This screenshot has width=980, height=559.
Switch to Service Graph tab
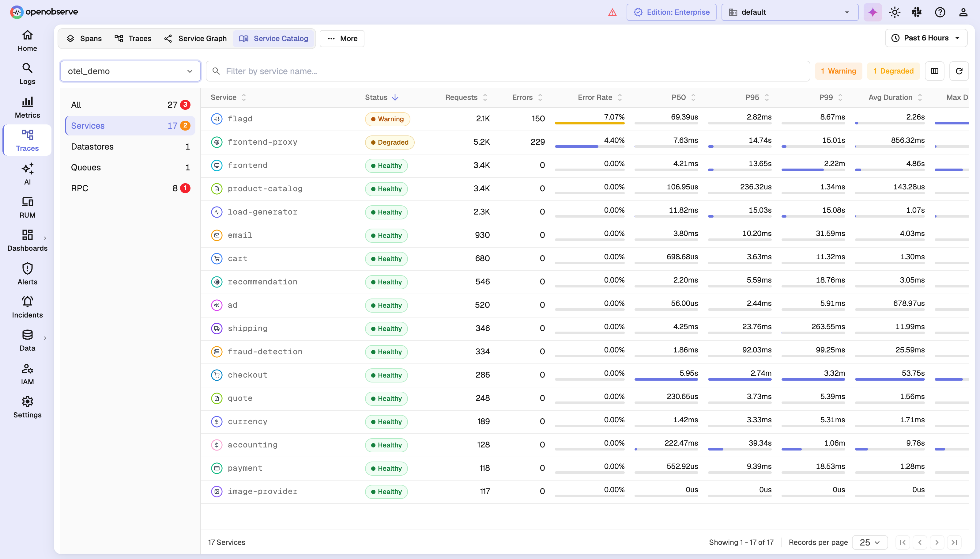click(x=196, y=38)
